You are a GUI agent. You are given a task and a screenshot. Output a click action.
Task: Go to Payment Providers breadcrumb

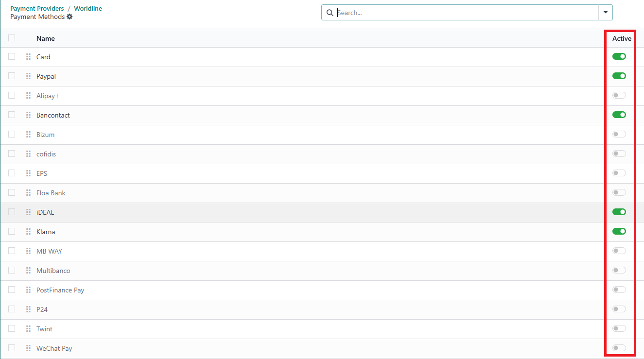(x=37, y=8)
